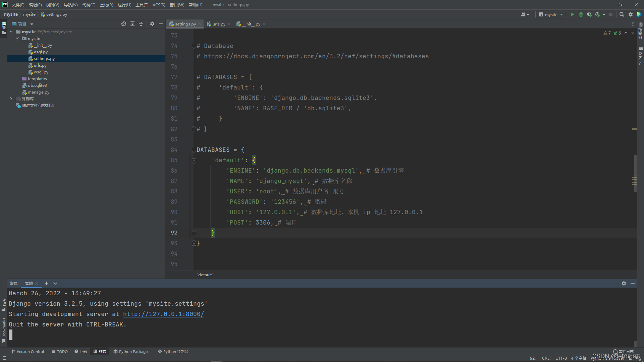Close the settings.py tab
The height and width of the screenshot is (362, 644).
point(200,24)
